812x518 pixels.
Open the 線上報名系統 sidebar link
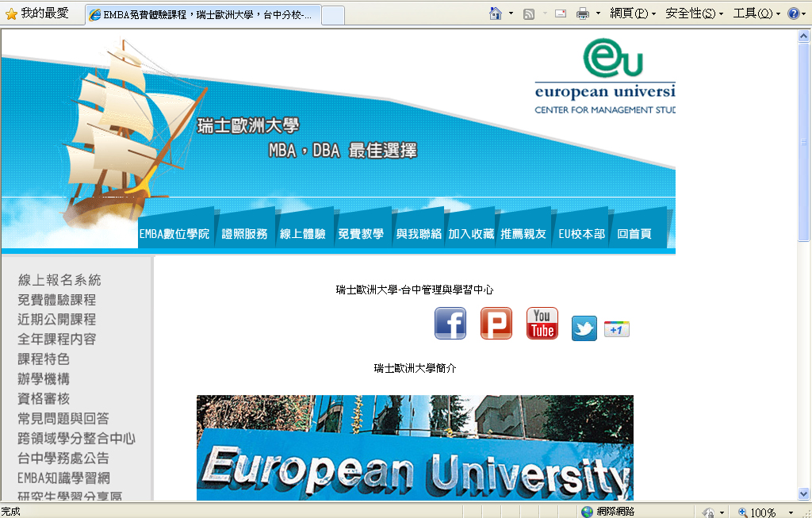point(59,280)
